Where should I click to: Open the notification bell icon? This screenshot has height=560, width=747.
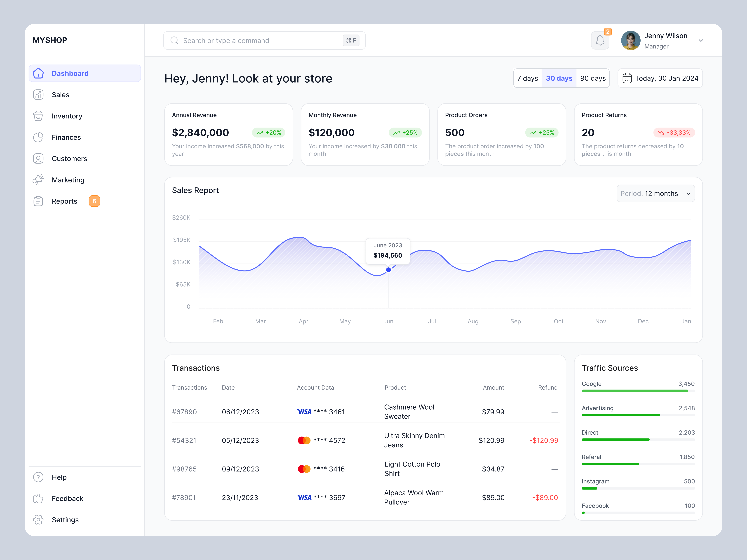(x=600, y=40)
